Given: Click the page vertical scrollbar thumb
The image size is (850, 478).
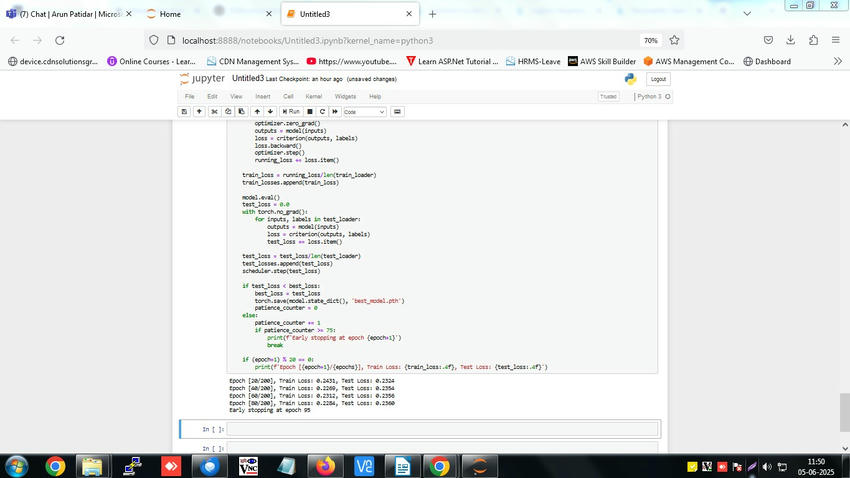Looking at the screenshot, I should coord(845,413).
